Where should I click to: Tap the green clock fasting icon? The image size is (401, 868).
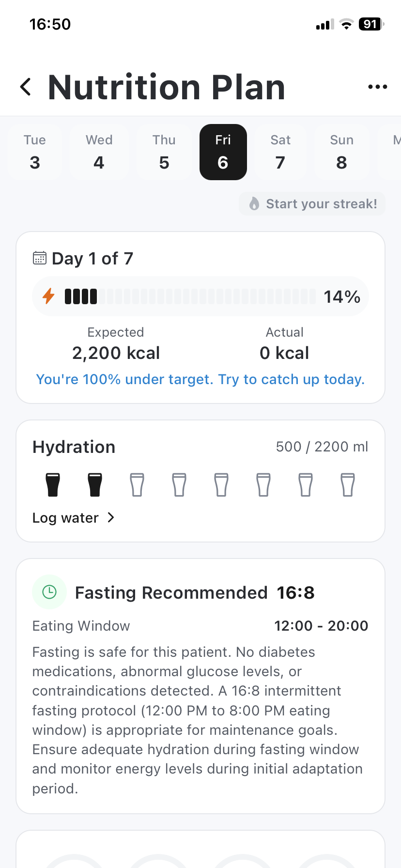[x=49, y=592]
